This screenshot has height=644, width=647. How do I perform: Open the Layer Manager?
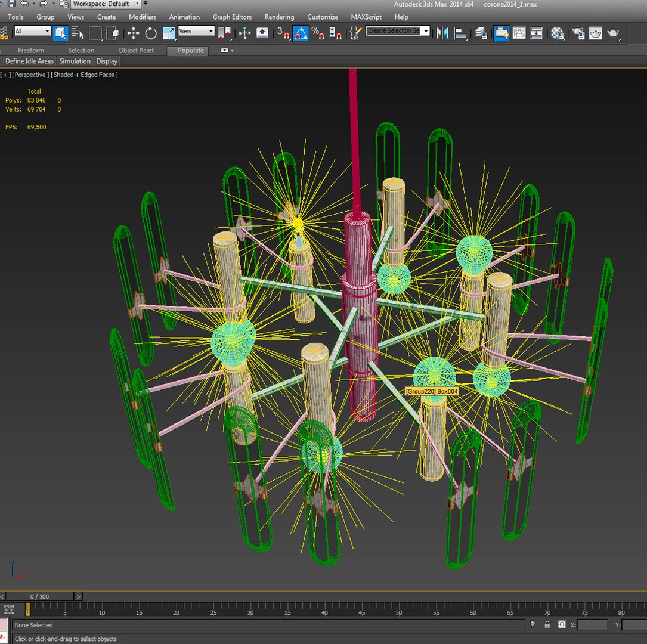click(x=481, y=33)
